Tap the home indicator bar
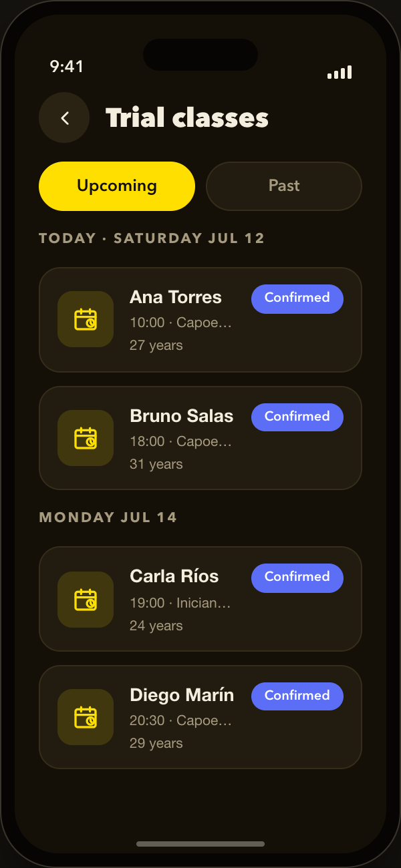Image resolution: width=401 pixels, height=868 pixels. tap(200, 844)
